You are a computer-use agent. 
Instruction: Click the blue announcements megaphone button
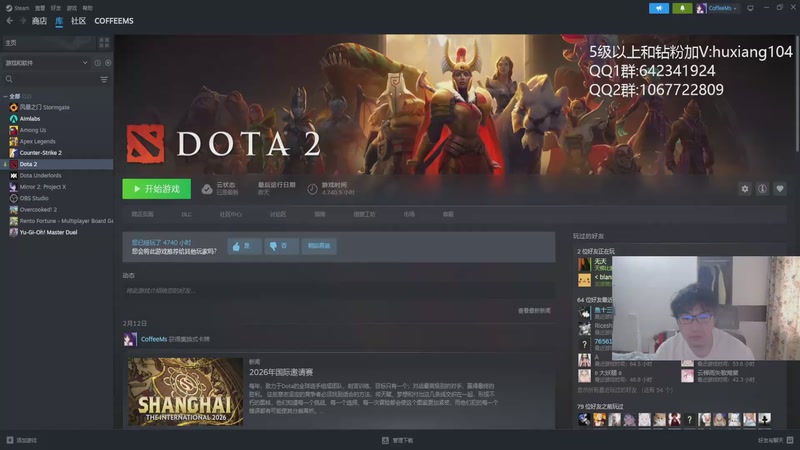pyautogui.click(x=659, y=8)
